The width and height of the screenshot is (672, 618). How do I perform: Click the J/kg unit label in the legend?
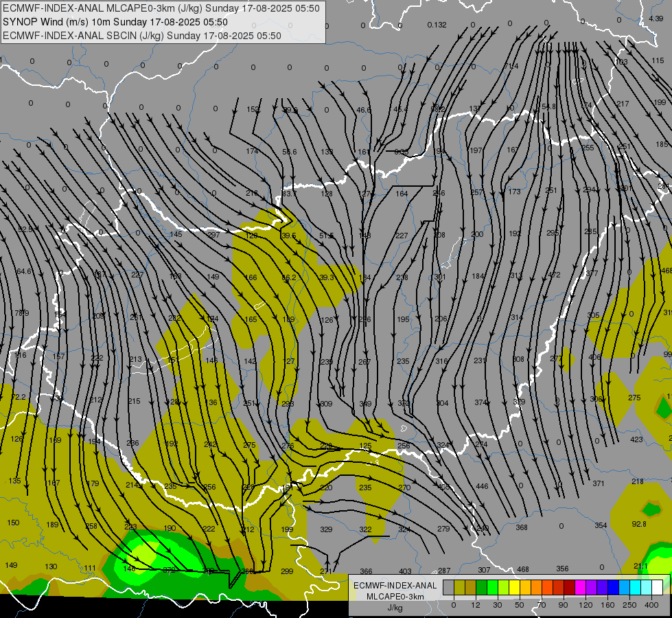tap(395, 608)
